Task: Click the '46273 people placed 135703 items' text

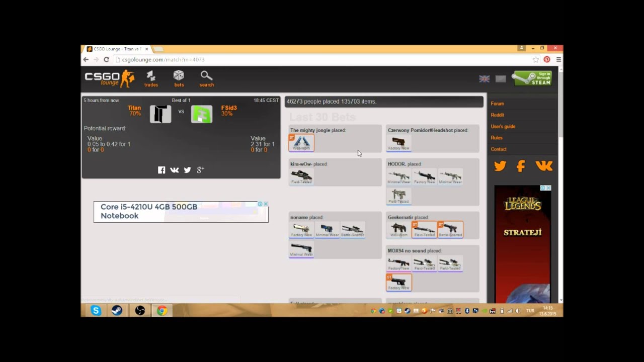Action: click(x=332, y=102)
